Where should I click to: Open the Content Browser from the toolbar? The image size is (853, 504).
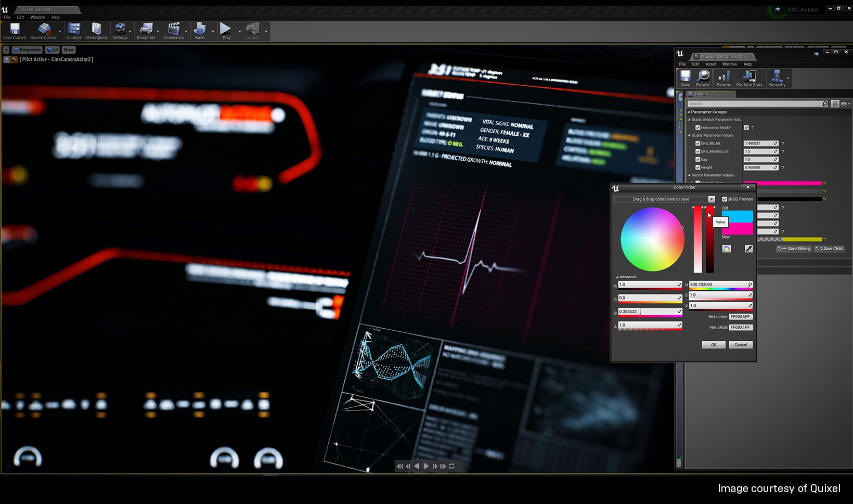pyautogui.click(x=73, y=30)
